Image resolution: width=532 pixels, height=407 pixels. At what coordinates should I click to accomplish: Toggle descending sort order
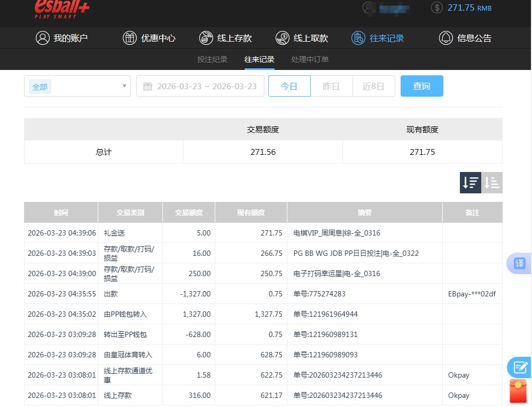pyautogui.click(x=470, y=182)
